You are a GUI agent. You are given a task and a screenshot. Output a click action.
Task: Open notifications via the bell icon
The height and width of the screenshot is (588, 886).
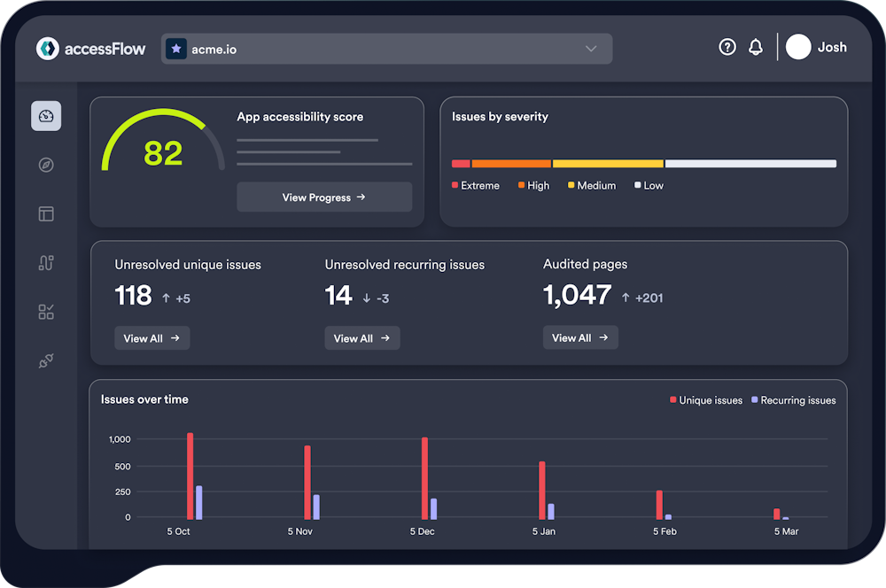pos(756,47)
